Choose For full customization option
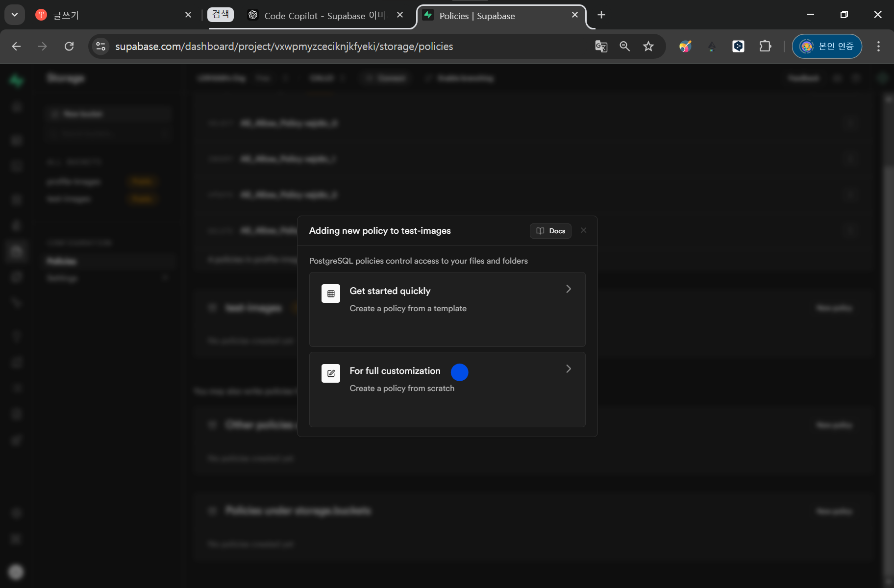This screenshot has width=894, height=588. (447, 390)
